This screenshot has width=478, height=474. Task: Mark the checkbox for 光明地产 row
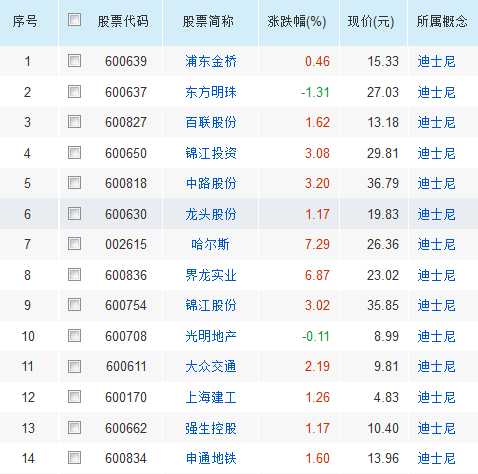pyautogui.click(x=74, y=336)
